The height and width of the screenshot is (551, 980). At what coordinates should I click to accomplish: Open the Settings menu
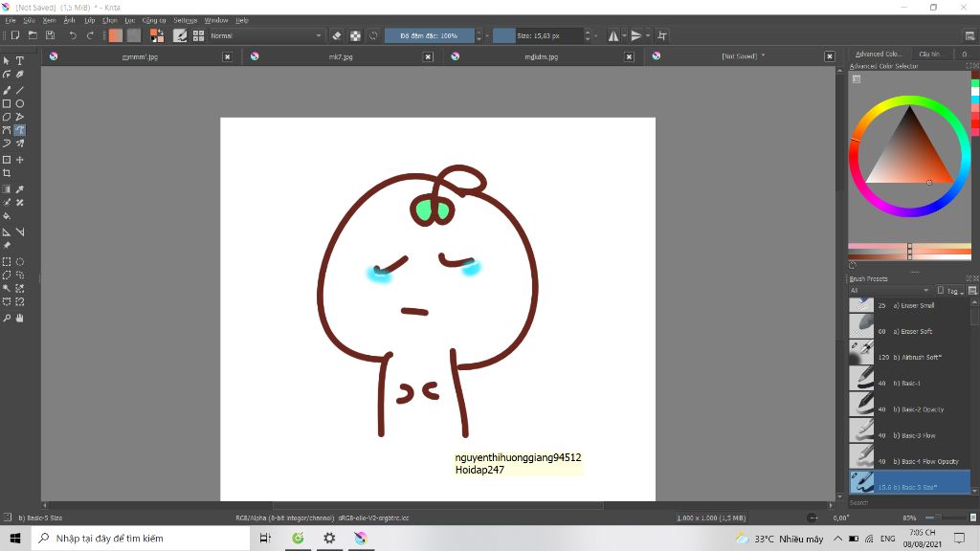(185, 20)
